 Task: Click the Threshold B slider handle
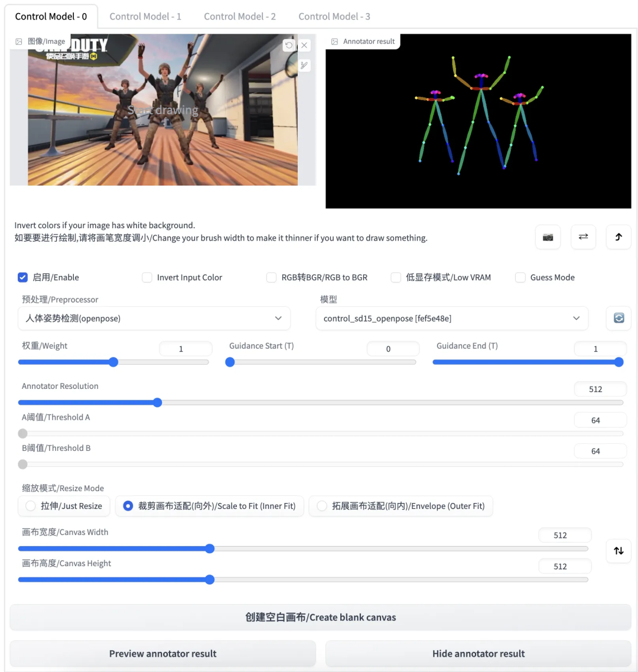(22, 464)
